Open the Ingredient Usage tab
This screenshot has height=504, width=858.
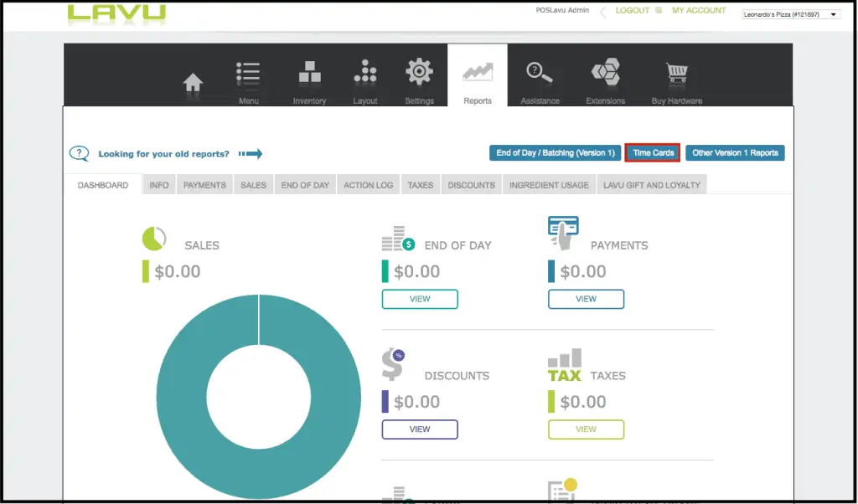(x=549, y=185)
